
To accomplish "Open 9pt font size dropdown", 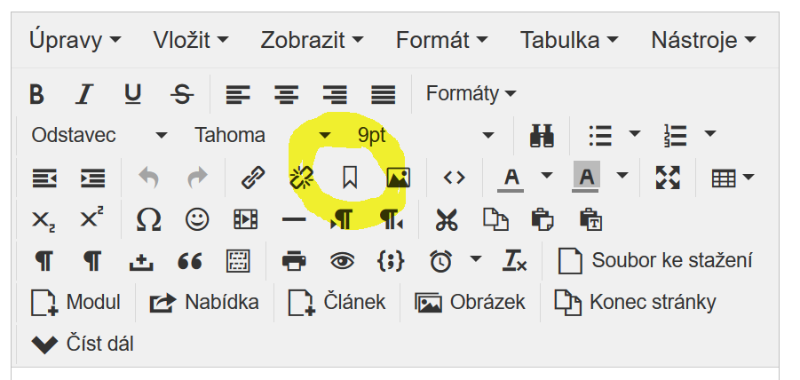I will coord(426,136).
